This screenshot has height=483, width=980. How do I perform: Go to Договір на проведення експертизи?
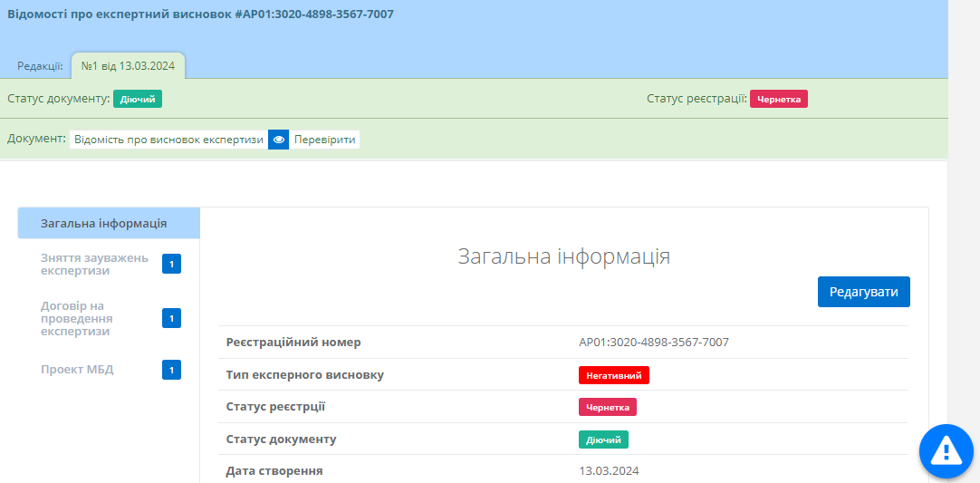[x=77, y=318]
